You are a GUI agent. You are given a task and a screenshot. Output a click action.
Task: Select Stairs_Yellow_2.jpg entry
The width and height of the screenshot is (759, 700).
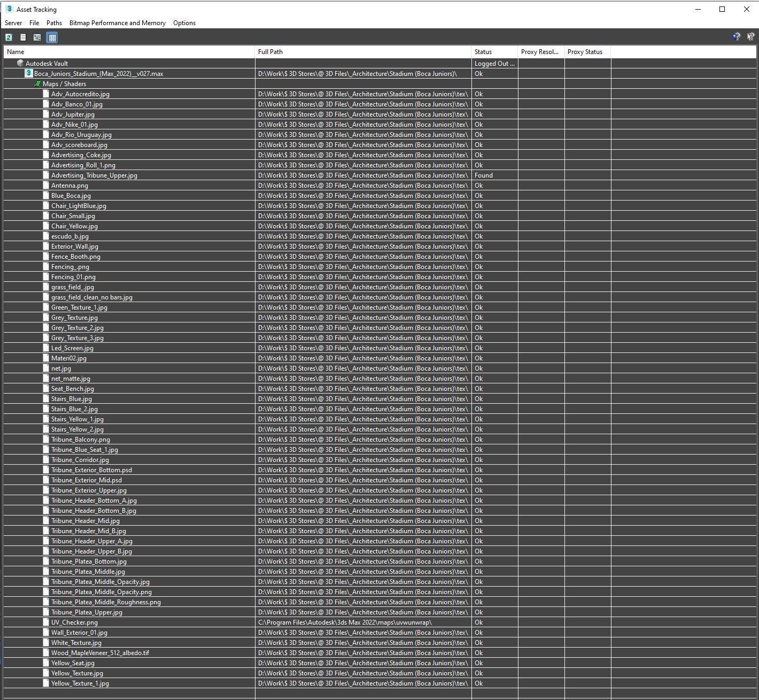point(78,429)
